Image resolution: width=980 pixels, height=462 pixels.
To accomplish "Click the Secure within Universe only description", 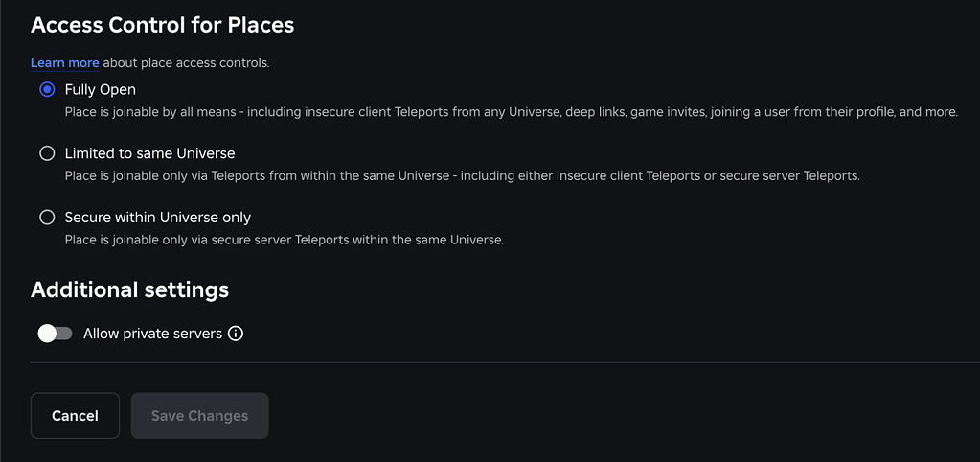I will [284, 240].
